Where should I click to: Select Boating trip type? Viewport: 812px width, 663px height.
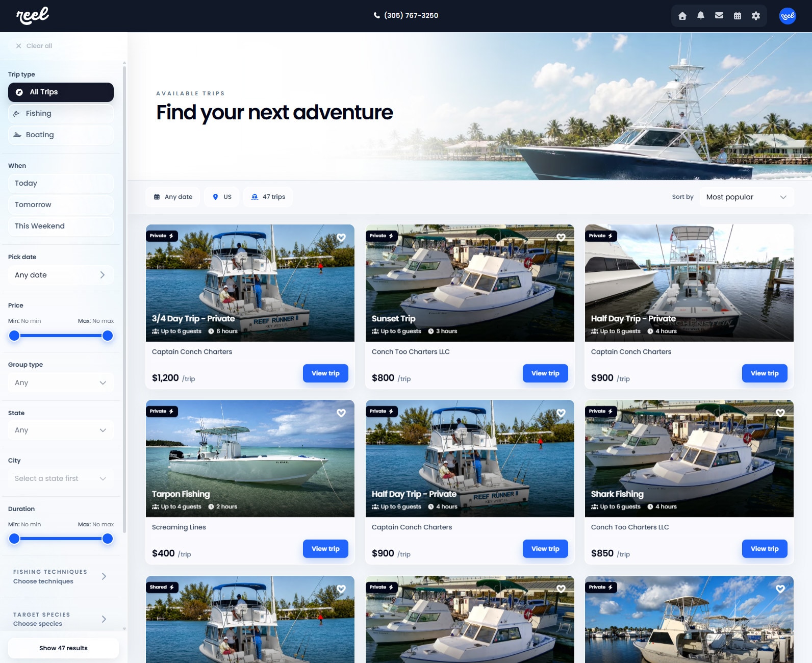[61, 135]
